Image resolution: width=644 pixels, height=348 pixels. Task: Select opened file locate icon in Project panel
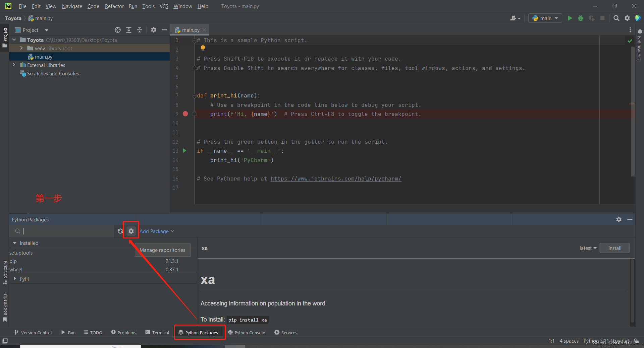point(118,30)
